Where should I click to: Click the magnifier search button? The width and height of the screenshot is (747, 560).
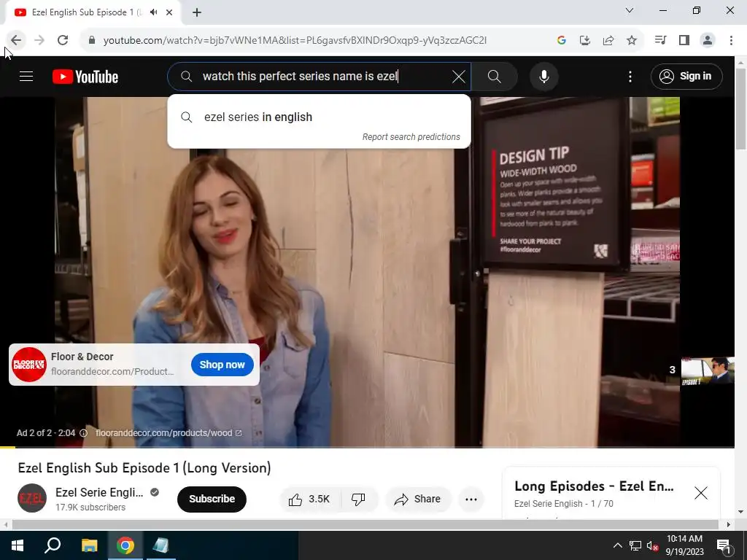coord(494,76)
